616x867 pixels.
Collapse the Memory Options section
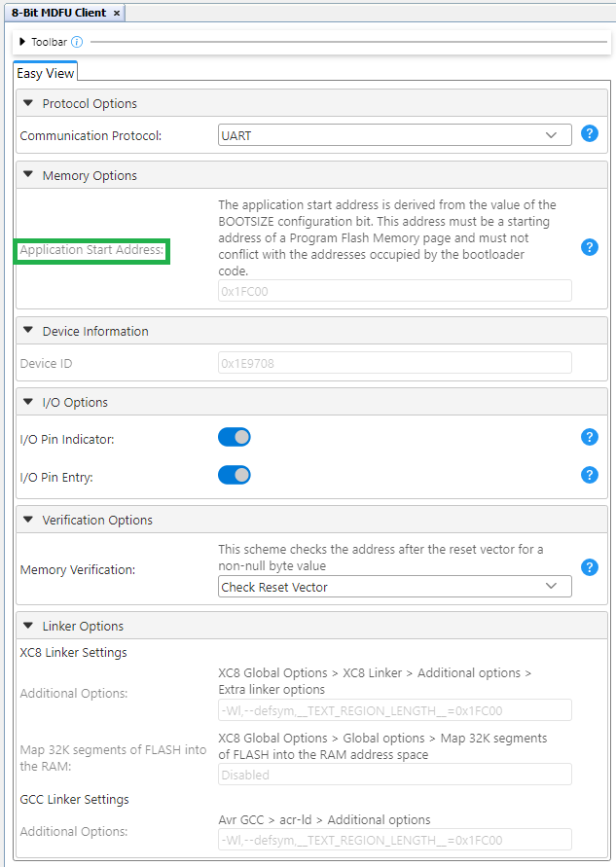pos(28,176)
